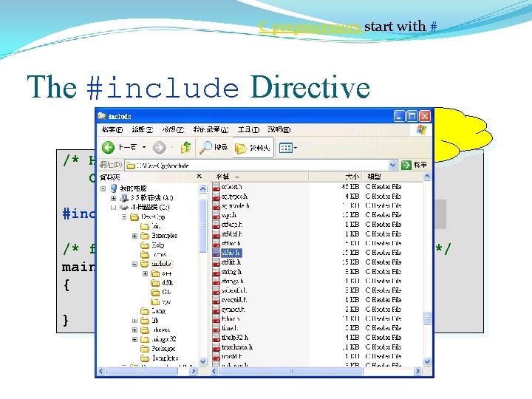Click the green Back arrow button
The width and height of the screenshot is (532, 399).
coord(108,147)
